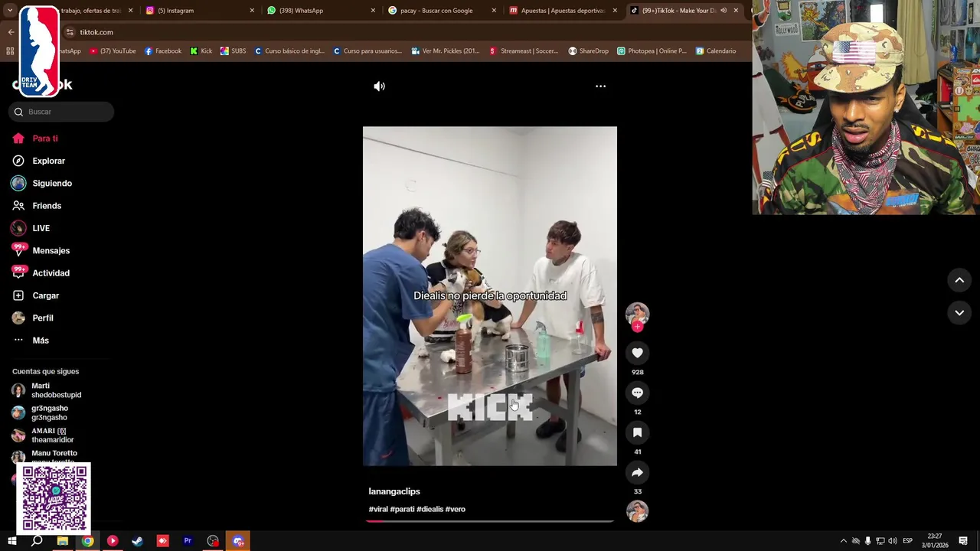980x551 pixels.
Task: Open the Perfil page
Action: point(33,318)
